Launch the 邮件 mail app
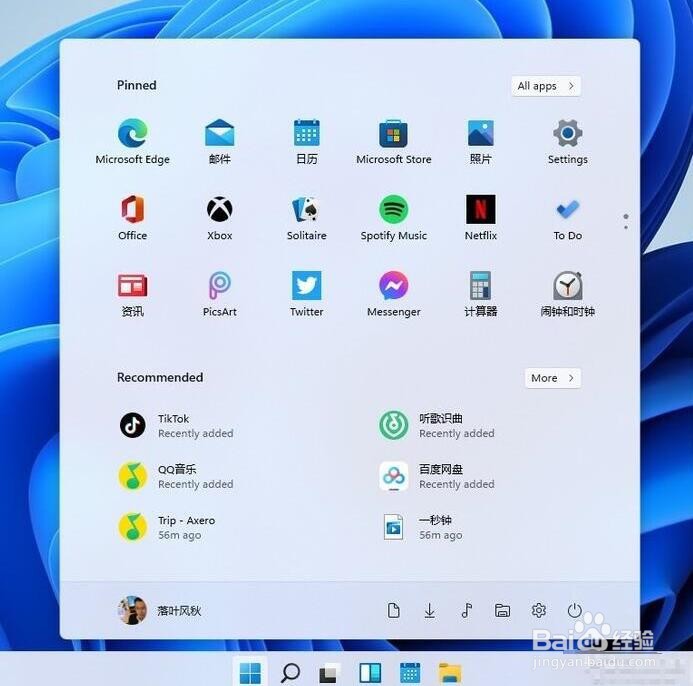Viewport: 693px width, 686px height. tap(220, 141)
